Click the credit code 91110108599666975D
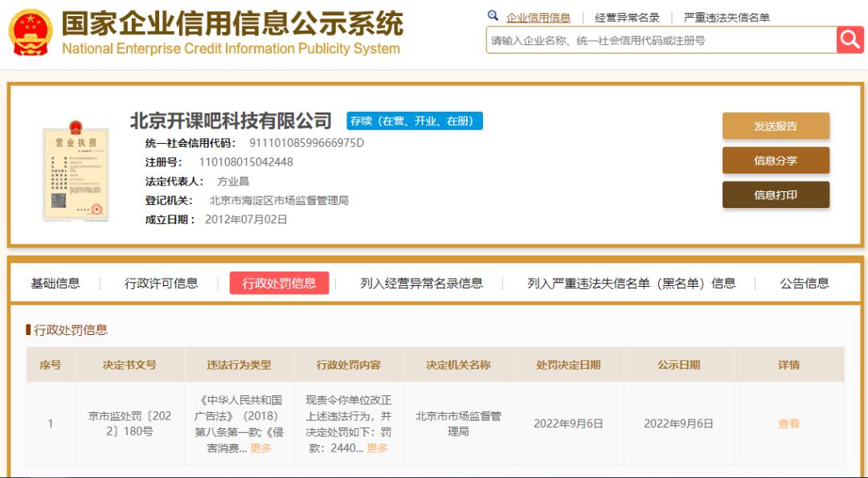The height and width of the screenshot is (478, 868). (307, 143)
